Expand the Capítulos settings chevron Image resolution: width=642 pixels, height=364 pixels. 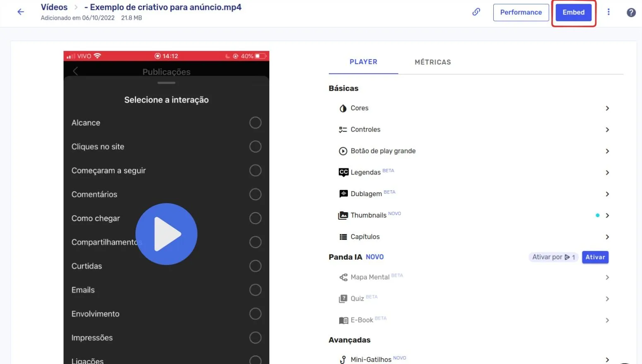pos(607,237)
